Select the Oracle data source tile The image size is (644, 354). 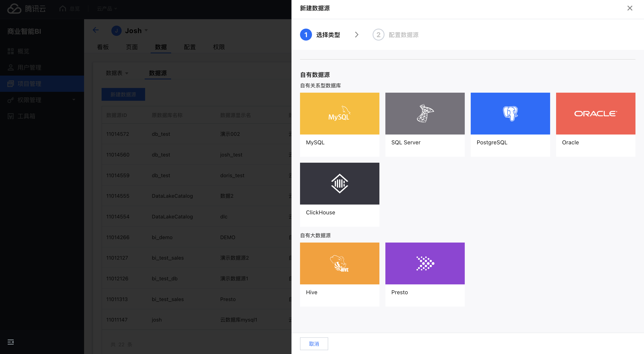[x=595, y=114]
